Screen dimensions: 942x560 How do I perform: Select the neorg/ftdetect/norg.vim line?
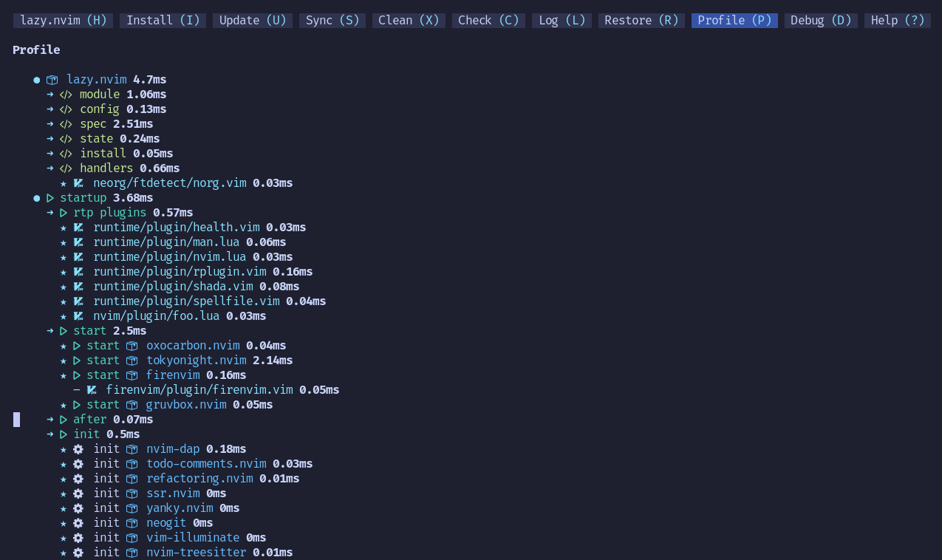[x=169, y=183]
